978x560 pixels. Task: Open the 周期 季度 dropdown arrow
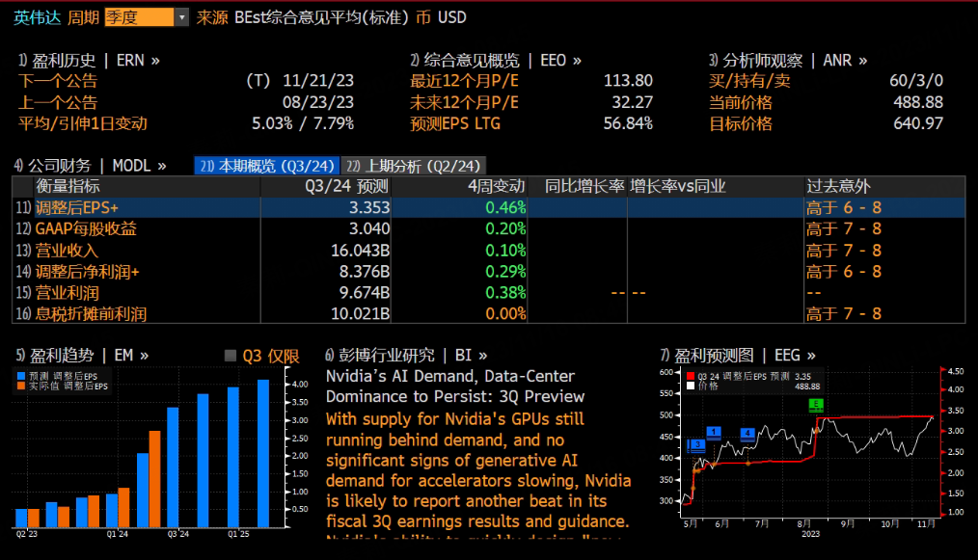click(x=181, y=17)
